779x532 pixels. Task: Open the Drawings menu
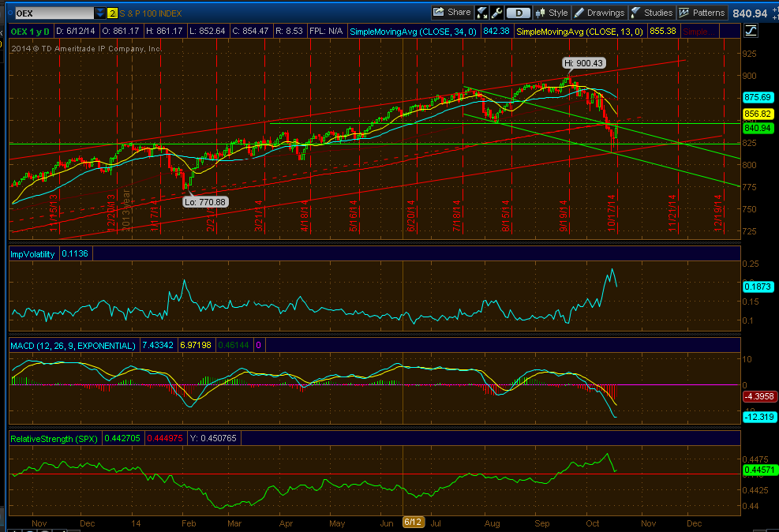pyautogui.click(x=599, y=13)
